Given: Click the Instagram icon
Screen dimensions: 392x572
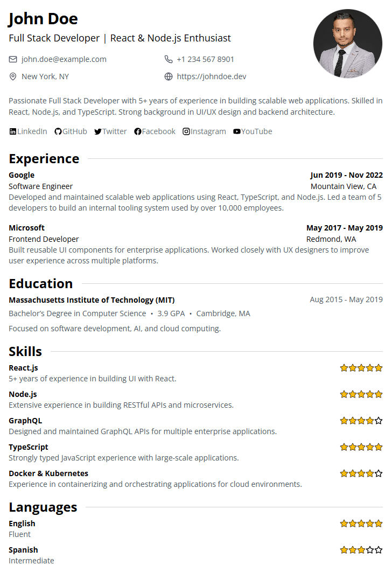Looking at the screenshot, I should 186,131.
